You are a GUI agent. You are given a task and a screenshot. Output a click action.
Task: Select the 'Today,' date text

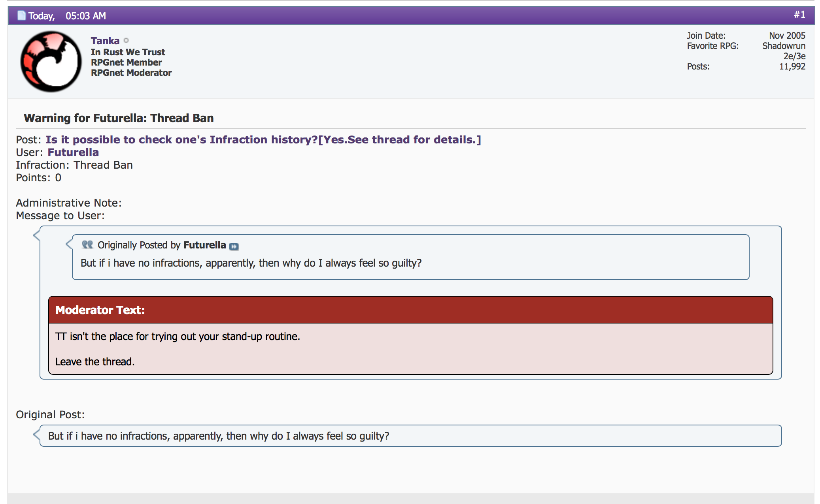42,16
